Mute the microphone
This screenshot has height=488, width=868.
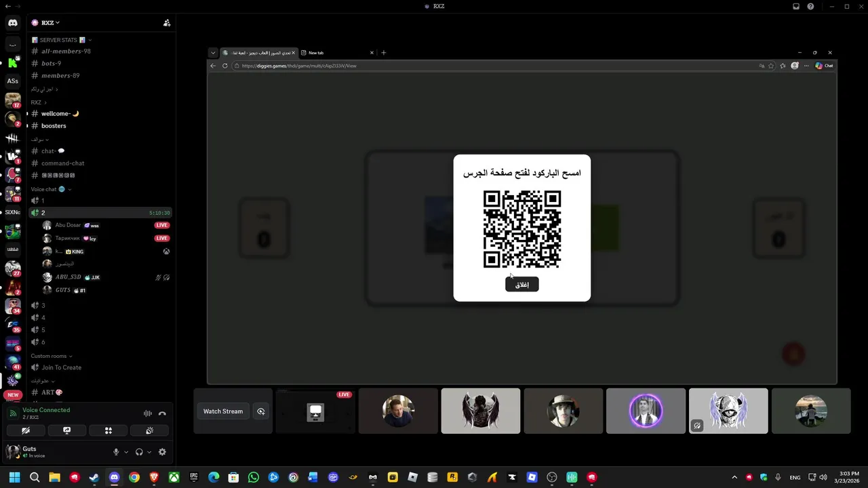point(116,452)
